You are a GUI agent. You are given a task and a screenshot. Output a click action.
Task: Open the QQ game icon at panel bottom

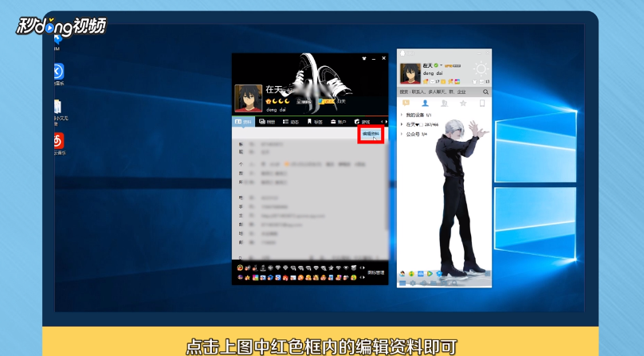click(x=402, y=273)
